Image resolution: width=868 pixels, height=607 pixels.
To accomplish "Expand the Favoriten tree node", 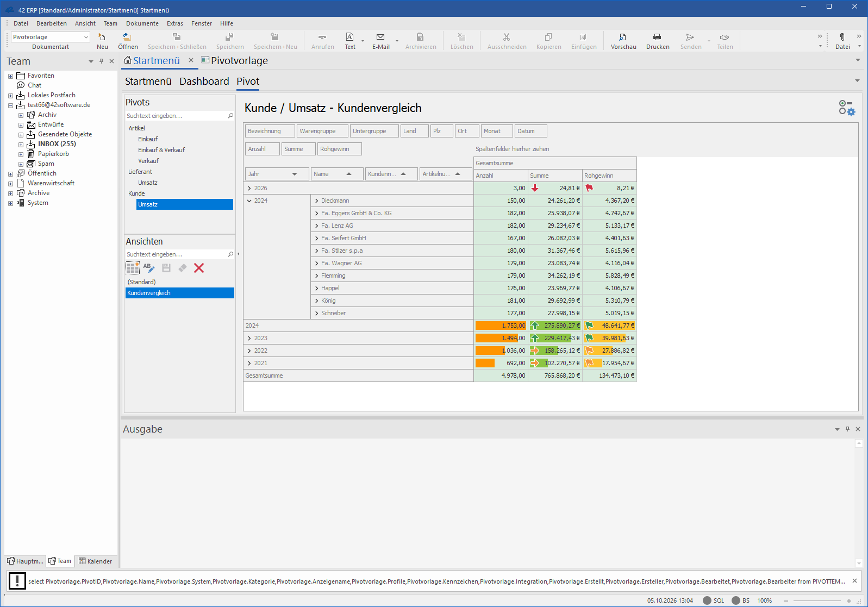I will click(10, 76).
